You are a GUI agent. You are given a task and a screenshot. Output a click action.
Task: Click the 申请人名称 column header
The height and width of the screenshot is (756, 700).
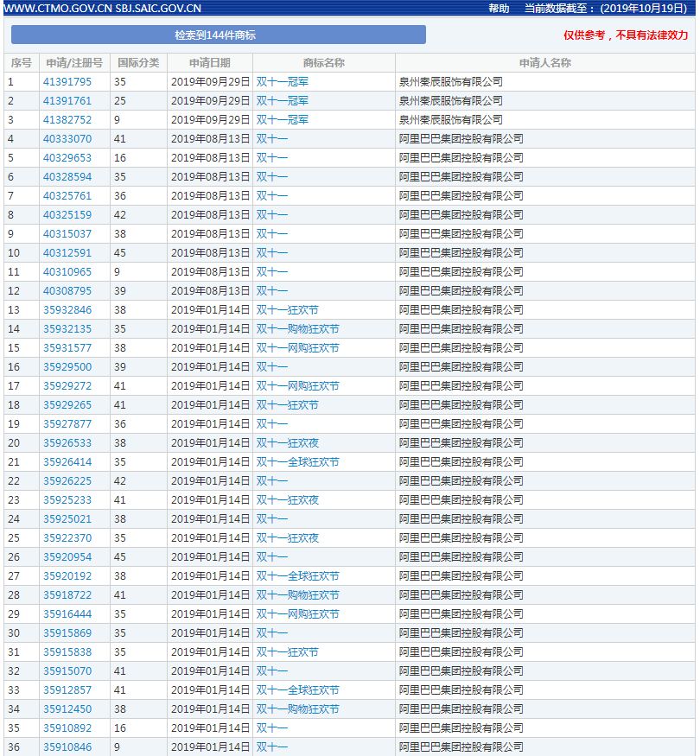click(x=544, y=63)
